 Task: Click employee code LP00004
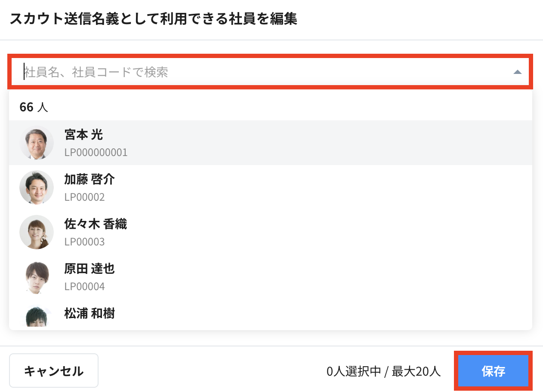[84, 287]
